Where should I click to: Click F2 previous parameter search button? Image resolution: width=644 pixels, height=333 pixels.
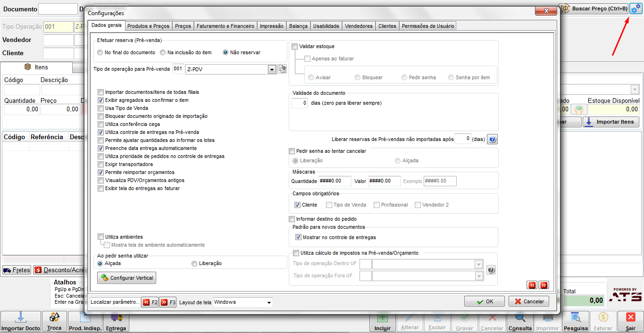(150, 302)
